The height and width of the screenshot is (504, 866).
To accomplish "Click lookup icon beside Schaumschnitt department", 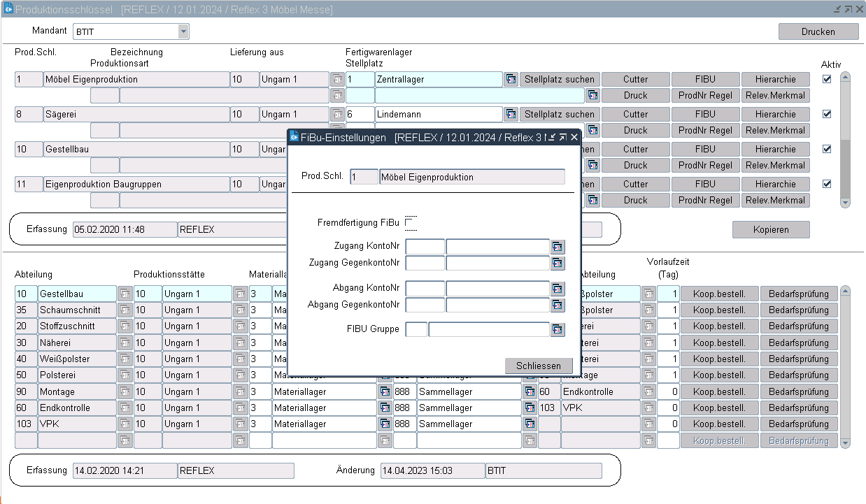I will point(125,310).
